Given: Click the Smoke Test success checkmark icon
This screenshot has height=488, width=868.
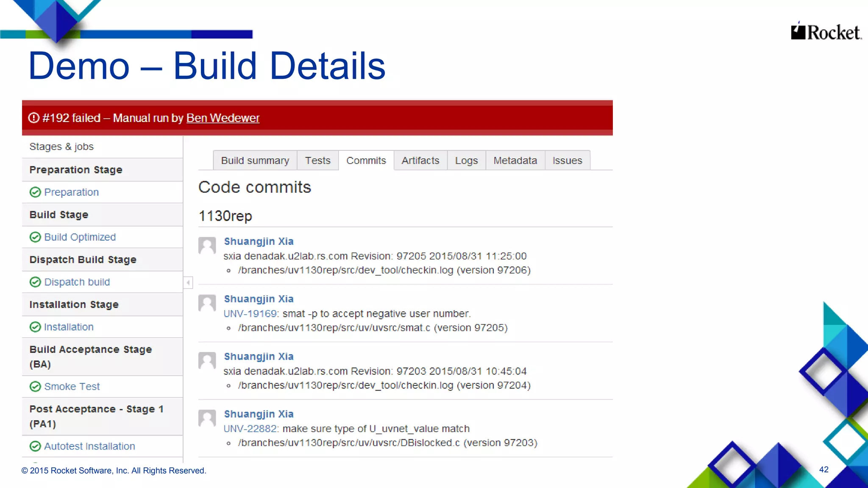Looking at the screenshot, I should (x=35, y=387).
